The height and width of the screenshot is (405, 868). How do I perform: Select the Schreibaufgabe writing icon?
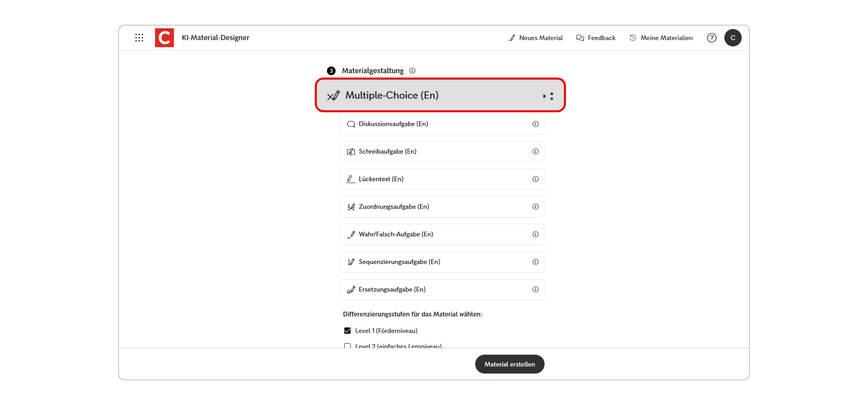point(351,151)
